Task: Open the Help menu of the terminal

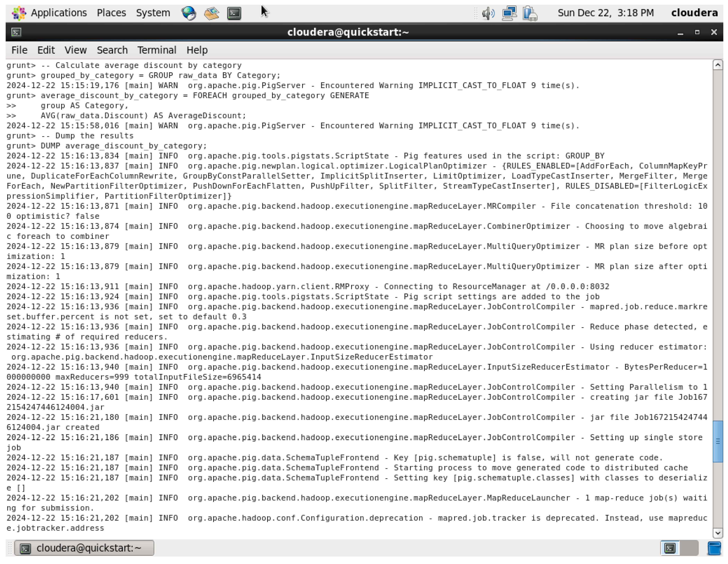Action: [197, 50]
